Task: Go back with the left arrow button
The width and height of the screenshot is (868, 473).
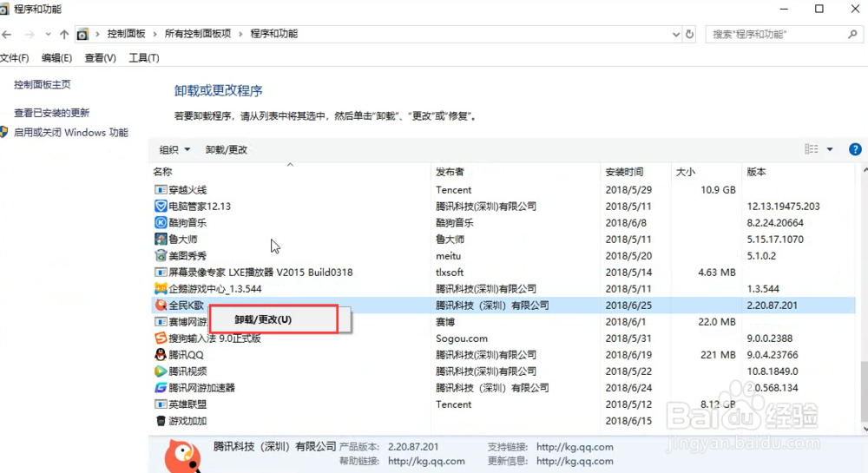Action: point(7,35)
